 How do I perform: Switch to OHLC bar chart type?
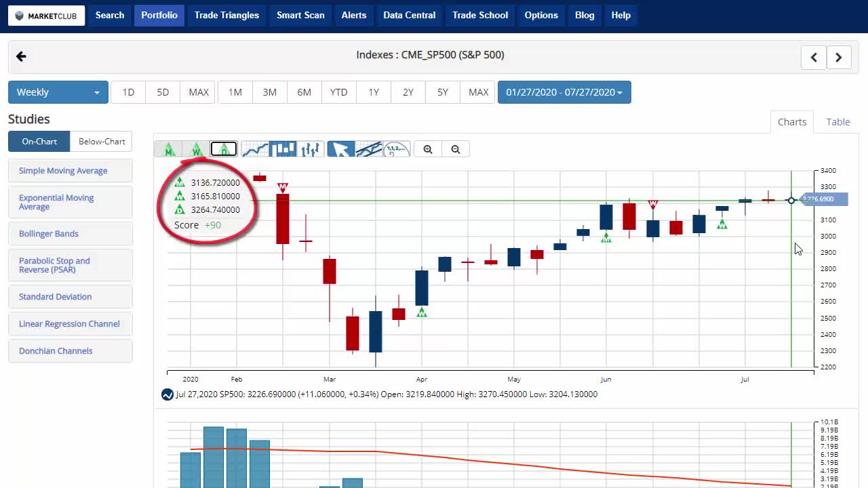coord(311,149)
